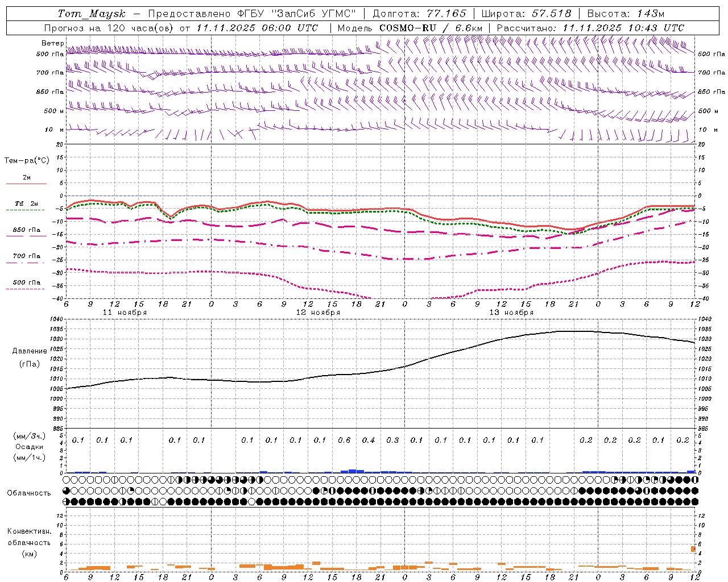The height and width of the screenshot is (582, 728).
Task: Click the Осадки panel label
Action: coord(30,447)
